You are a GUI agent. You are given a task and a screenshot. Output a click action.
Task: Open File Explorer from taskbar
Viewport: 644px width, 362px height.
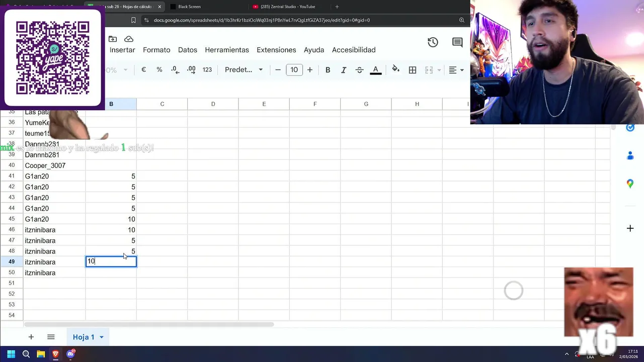[x=41, y=354]
